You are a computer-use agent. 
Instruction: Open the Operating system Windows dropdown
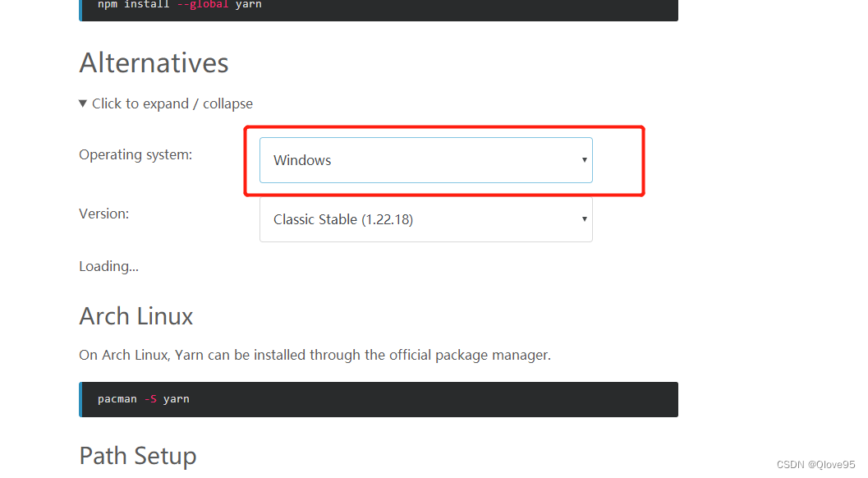click(x=425, y=160)
